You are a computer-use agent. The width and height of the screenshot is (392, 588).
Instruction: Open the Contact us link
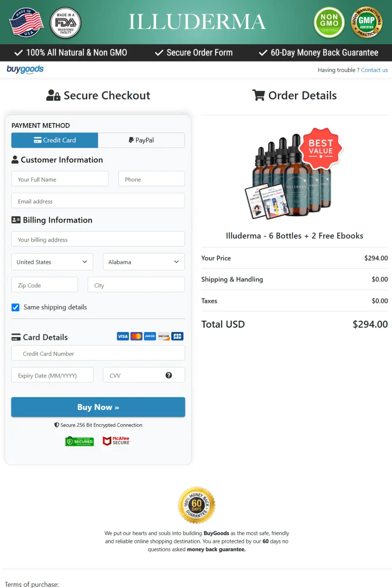pos(374,70)
